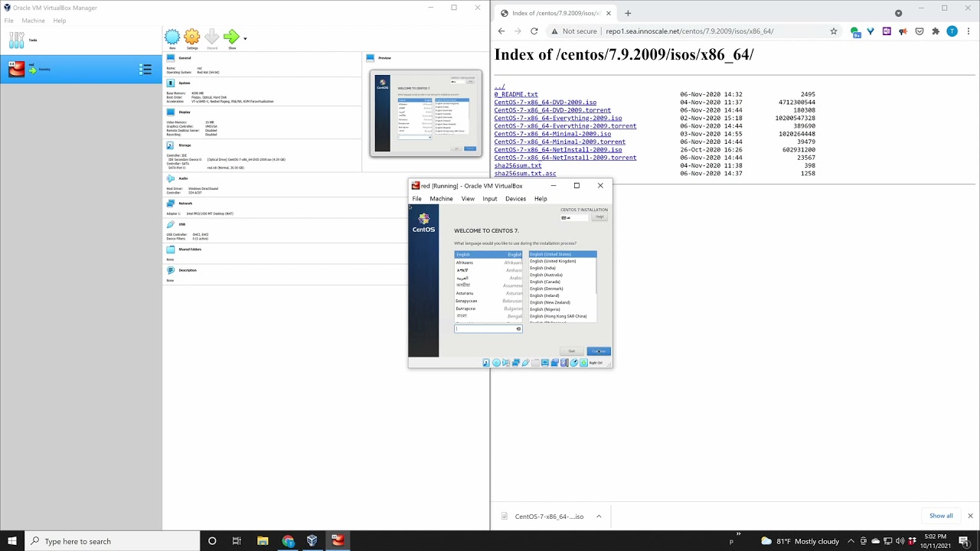
Task: Click taskbar search box
Action: (112, 541)
